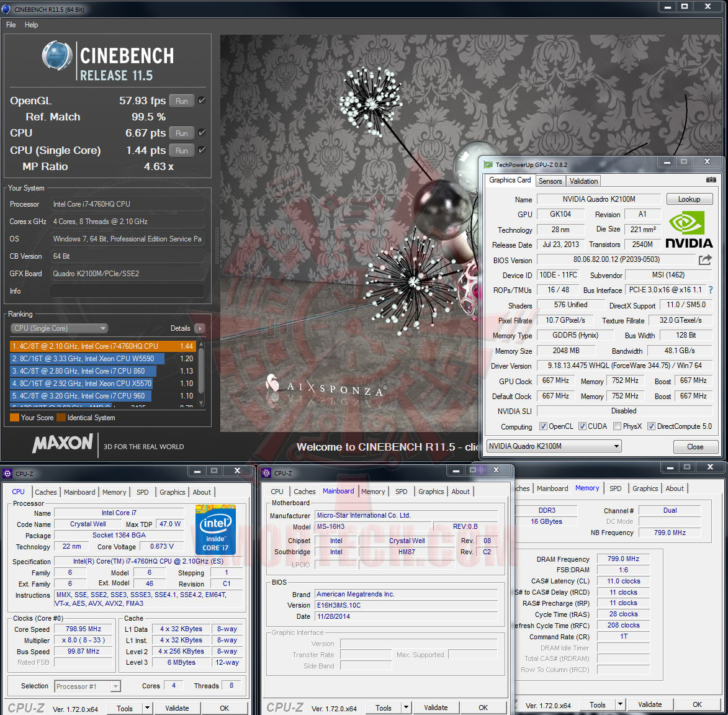Click the CPU-Z Specification field

click(148, 561)
